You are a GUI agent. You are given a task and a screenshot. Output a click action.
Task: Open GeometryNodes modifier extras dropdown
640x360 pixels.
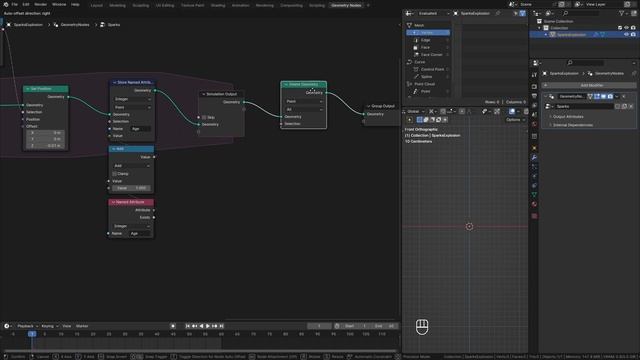point(617,97)
